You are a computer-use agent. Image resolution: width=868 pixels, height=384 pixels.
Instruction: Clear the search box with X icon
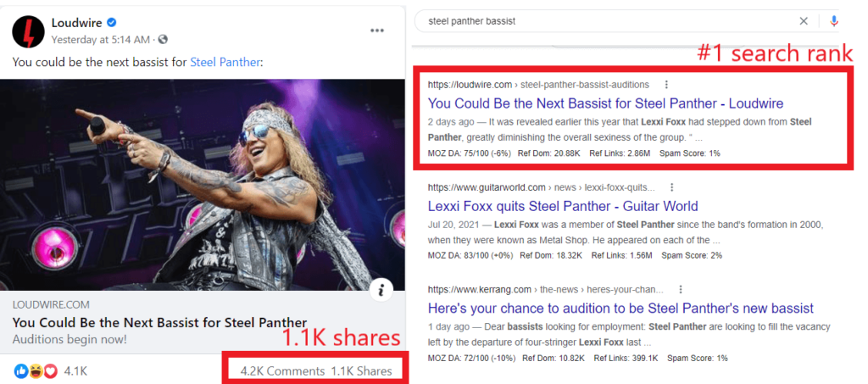(804, 20)
